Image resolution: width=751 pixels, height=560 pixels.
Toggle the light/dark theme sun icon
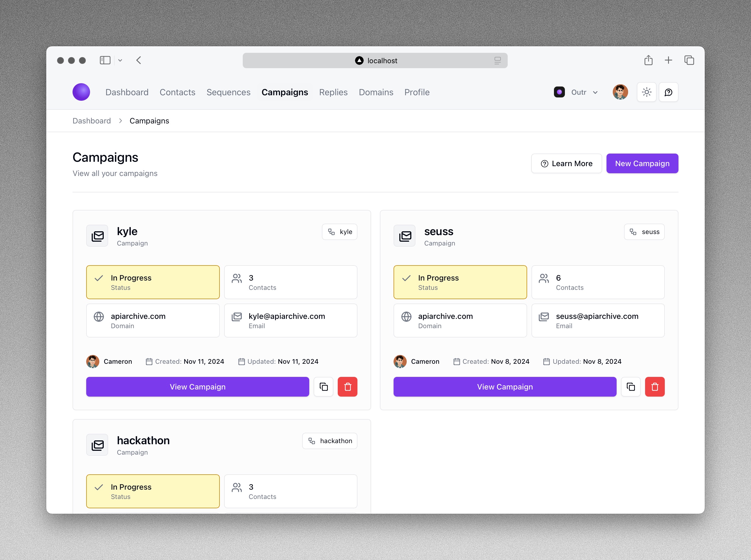(647, 92)
